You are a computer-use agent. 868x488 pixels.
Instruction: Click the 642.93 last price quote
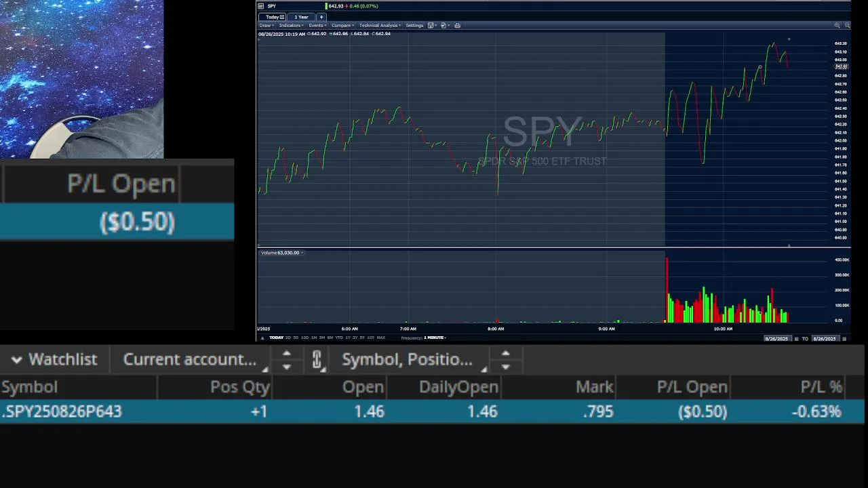point(336,6)
